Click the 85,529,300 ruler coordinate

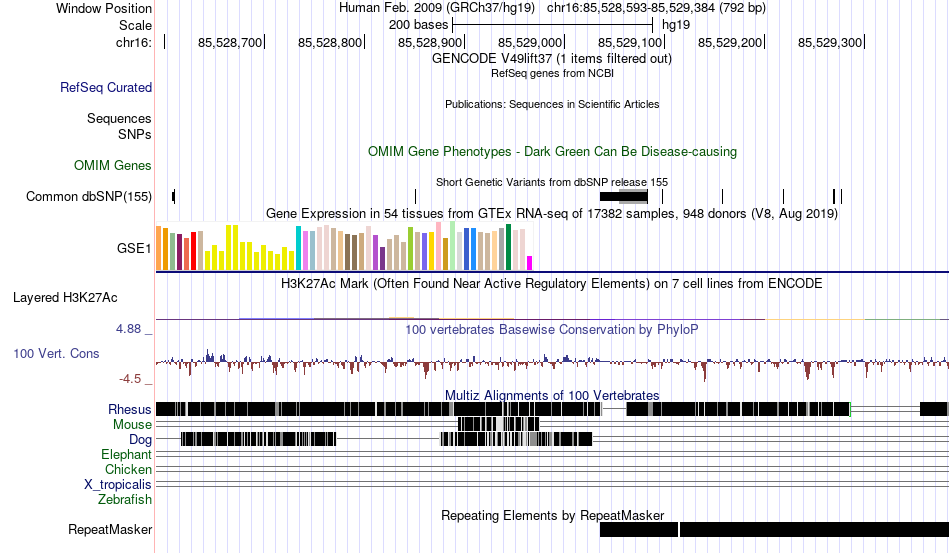pyautogui.click(x=829, y=42)
